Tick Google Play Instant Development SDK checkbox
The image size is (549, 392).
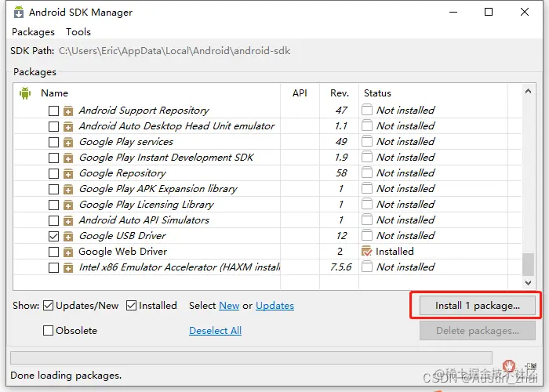[x=53, y=158]
